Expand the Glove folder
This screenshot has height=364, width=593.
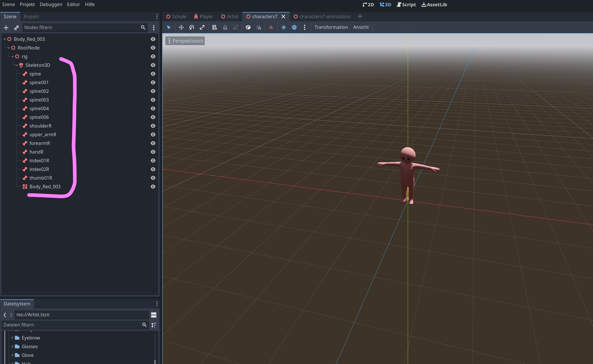[x=12, y=355]
